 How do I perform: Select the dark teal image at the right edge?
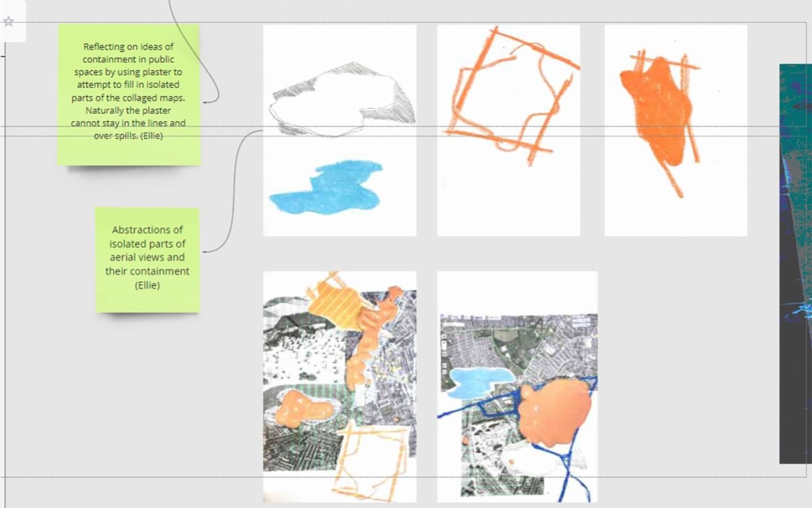point(796,264)
